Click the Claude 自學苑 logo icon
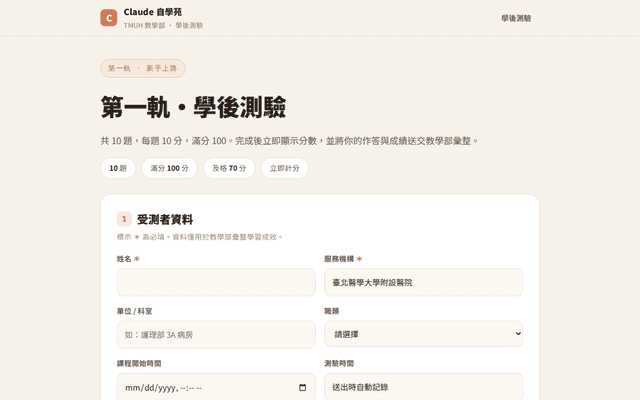 click(109, 18)
